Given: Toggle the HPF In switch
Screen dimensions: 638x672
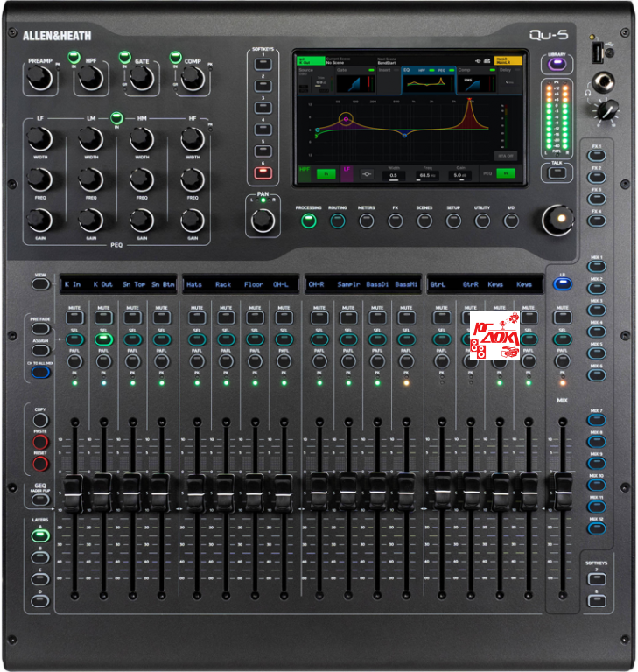Looking at the screenshot, I should (75, 57).
